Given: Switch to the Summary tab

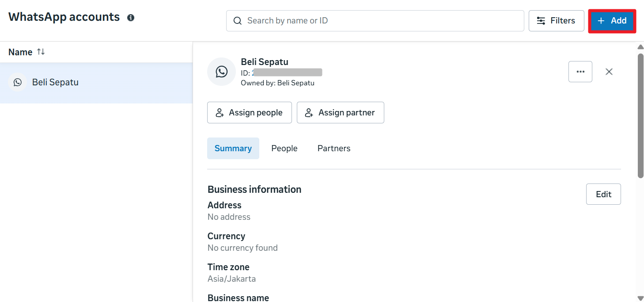Looking at the screenshot, I should 233,149.
